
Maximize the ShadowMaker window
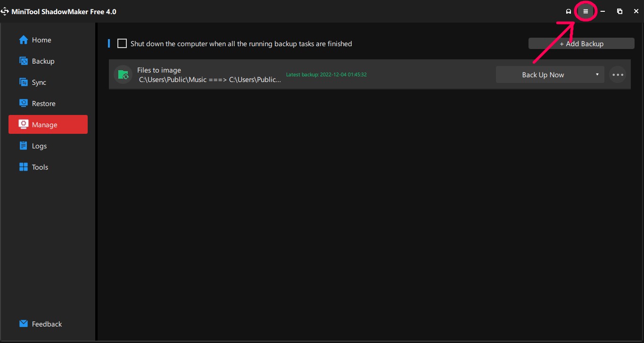click(619, 11)
